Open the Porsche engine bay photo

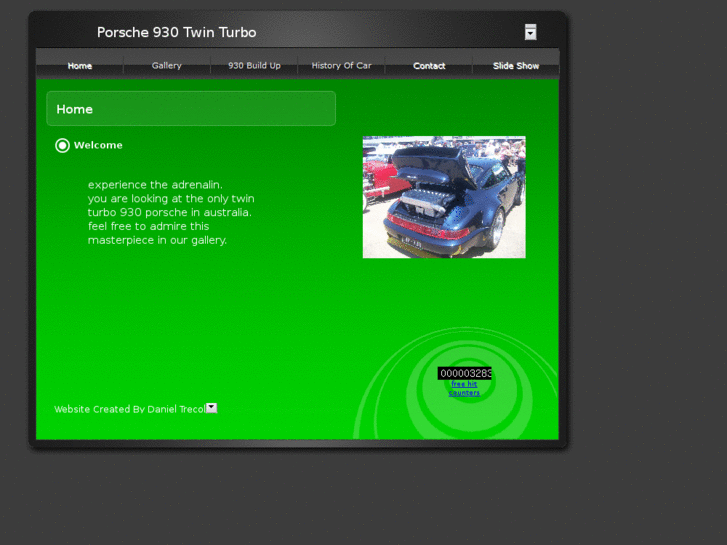tap(444, 197)
